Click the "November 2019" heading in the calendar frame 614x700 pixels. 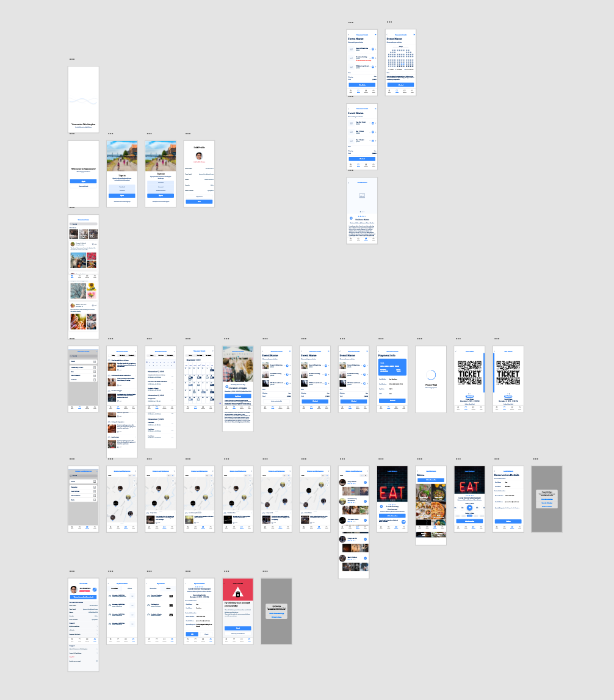194,359
